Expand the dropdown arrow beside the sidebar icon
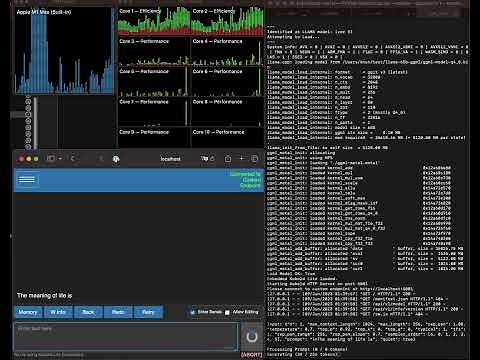This screenshot has height=360, width=480. [x=60, y=159]
